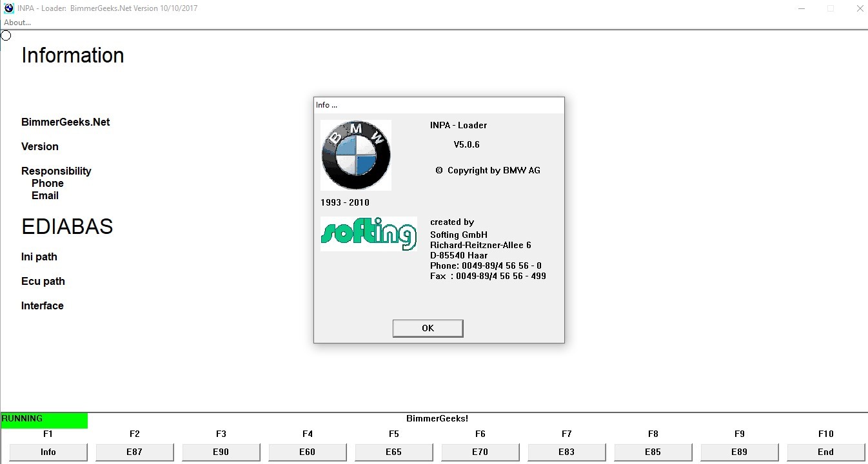Click the green RUNNING status indicator
This screenshot has height=464, width=868.
pos(44,420)
